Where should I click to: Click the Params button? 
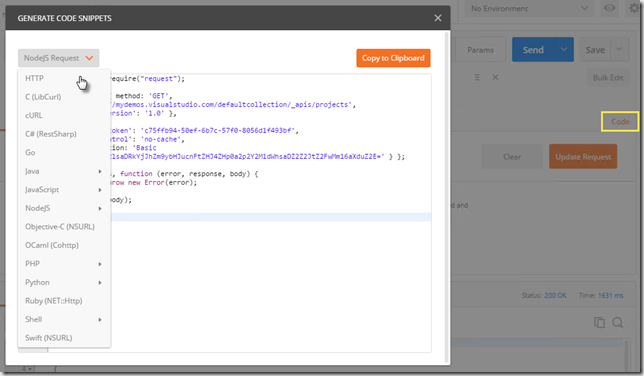(x=480, y=50)
